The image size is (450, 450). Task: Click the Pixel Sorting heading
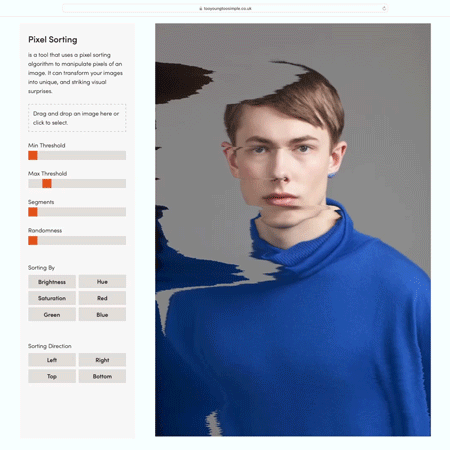[53, 40]
